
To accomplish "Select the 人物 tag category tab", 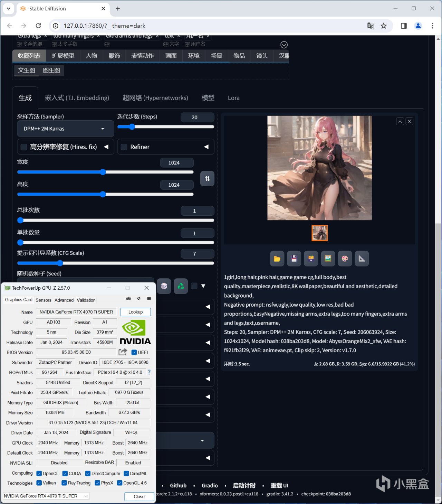I will click(x=92, y=56).
